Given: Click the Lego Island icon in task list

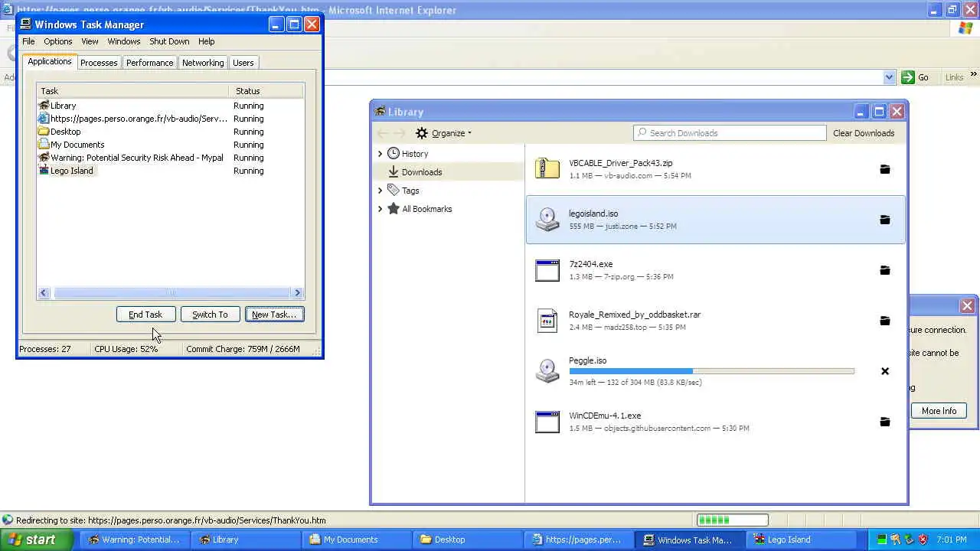Looking at the screenshot, I should [x=44, y=171].
